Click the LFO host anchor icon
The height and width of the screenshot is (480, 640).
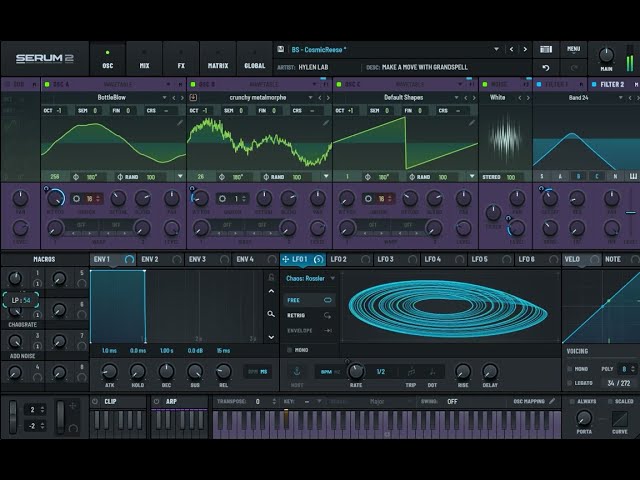tap(297, 371)
